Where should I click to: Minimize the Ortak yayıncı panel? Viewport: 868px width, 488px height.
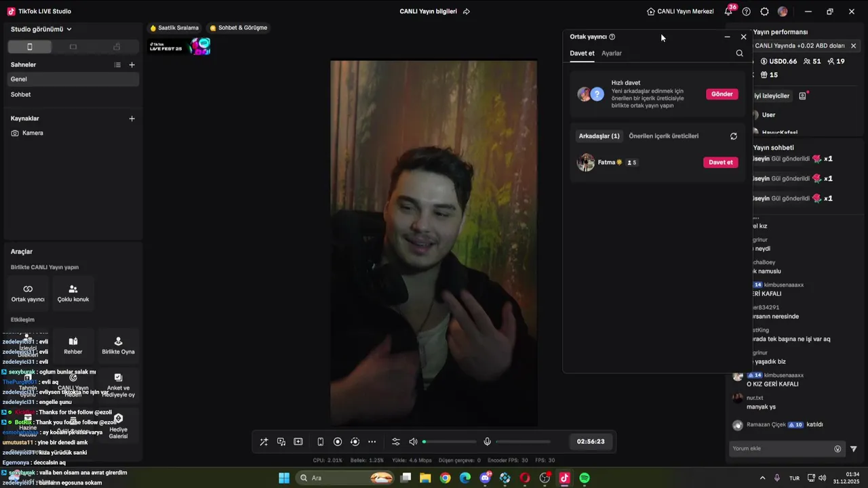coord(727,37)
